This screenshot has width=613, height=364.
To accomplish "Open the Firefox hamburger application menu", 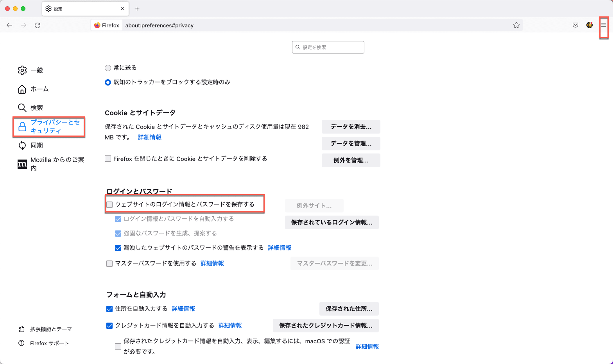I will click(604, 25).
